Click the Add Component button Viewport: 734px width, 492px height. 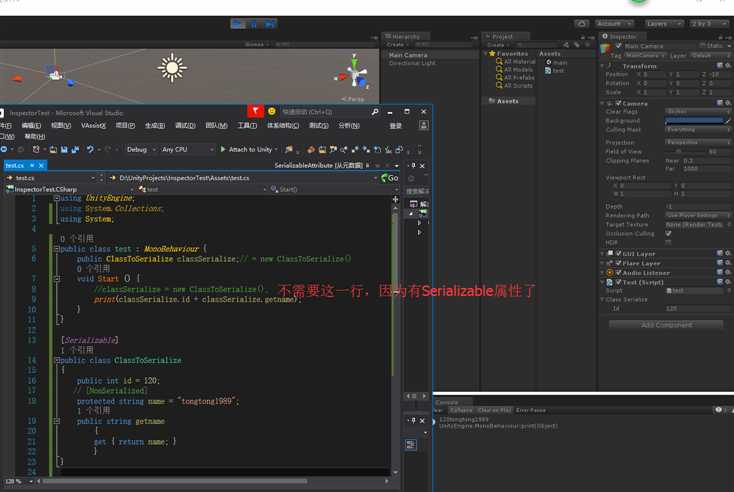(666, 324)
